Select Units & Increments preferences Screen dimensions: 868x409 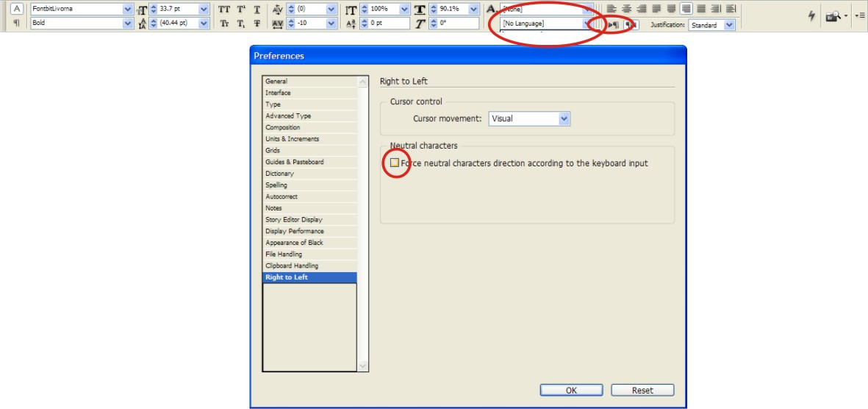(x=309, y=139)
